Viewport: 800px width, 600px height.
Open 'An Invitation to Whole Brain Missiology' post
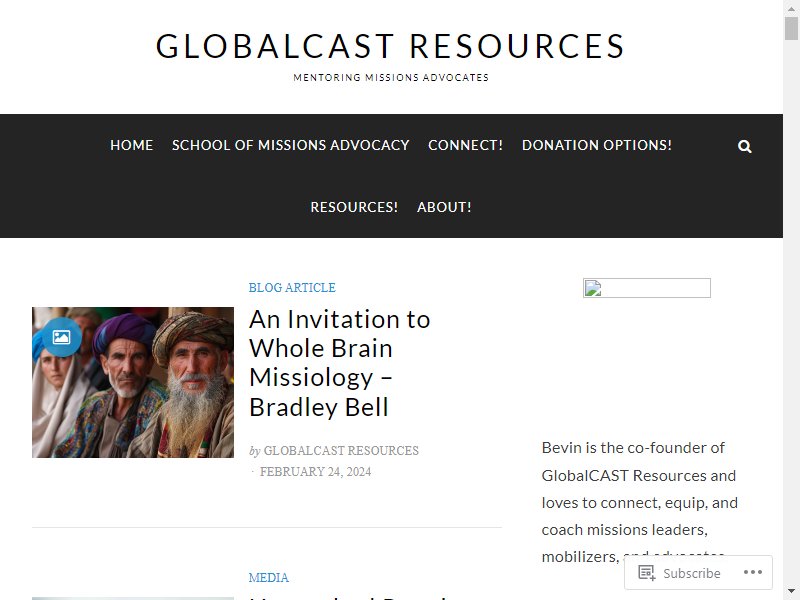339,363
